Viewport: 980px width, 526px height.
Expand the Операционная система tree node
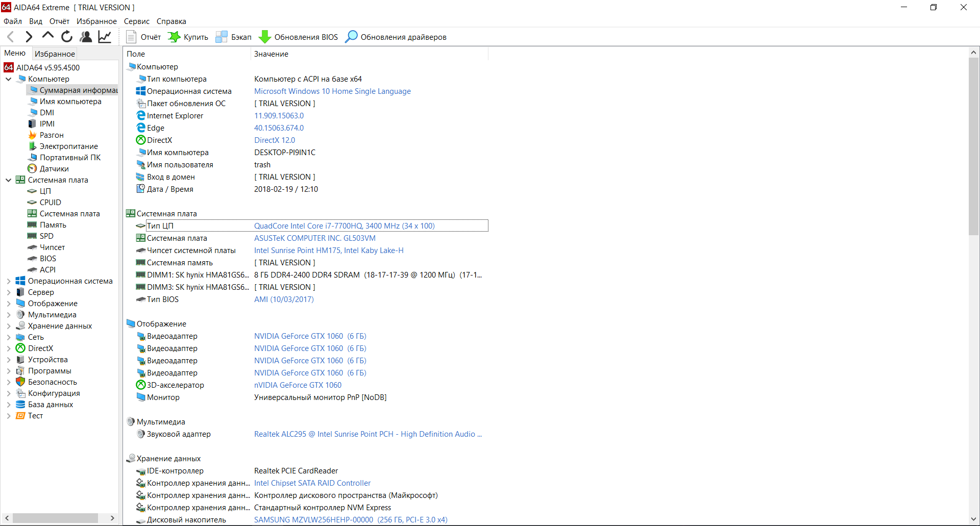pyautogui.click(x=8, y=281)
